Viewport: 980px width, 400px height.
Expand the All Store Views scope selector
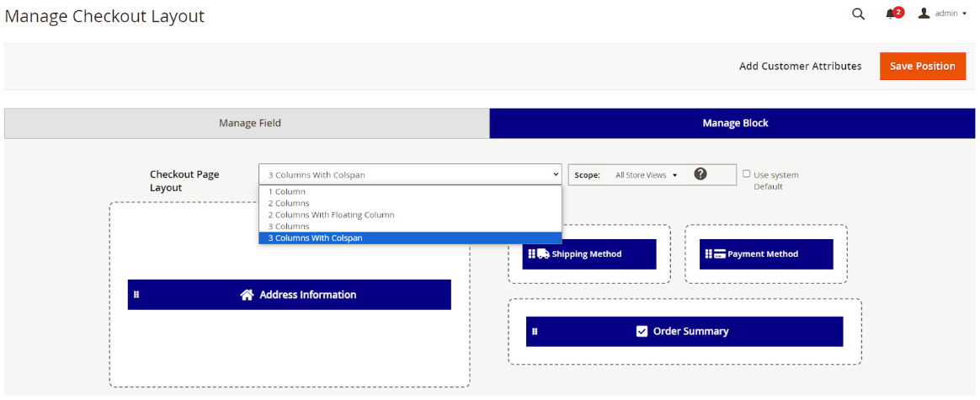[x=646, y=175]
